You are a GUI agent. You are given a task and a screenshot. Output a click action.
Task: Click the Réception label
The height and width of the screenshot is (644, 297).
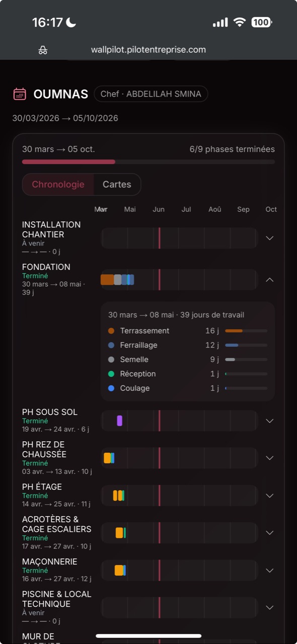point(138,374)
